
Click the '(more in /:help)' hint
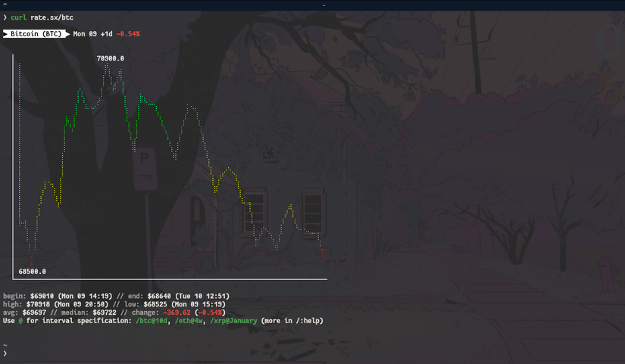point(292,321)
